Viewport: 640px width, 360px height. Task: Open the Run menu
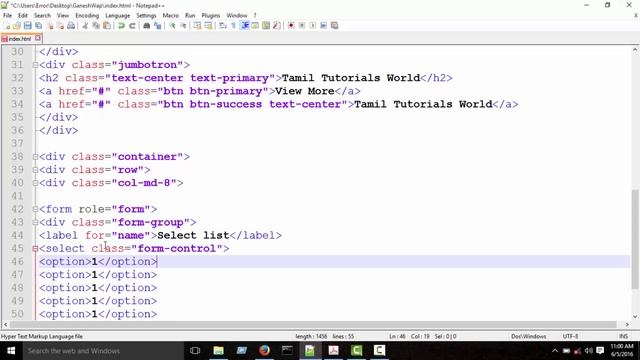(190, 16)
